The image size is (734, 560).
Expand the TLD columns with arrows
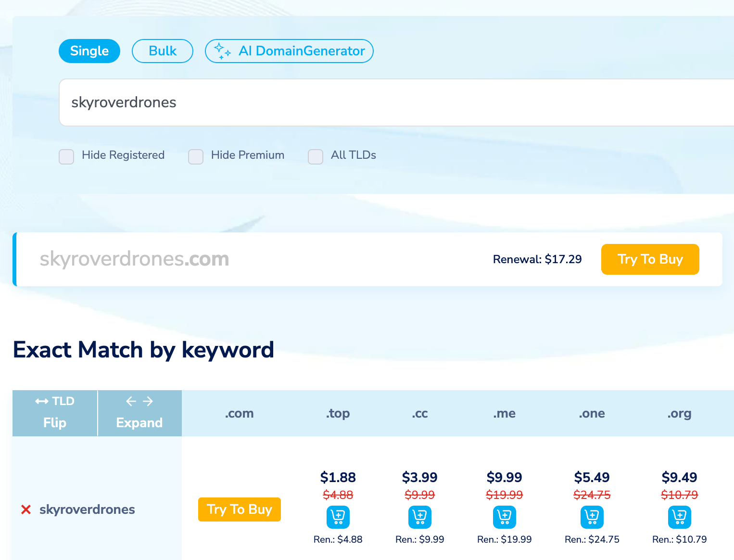click(139, 413)
